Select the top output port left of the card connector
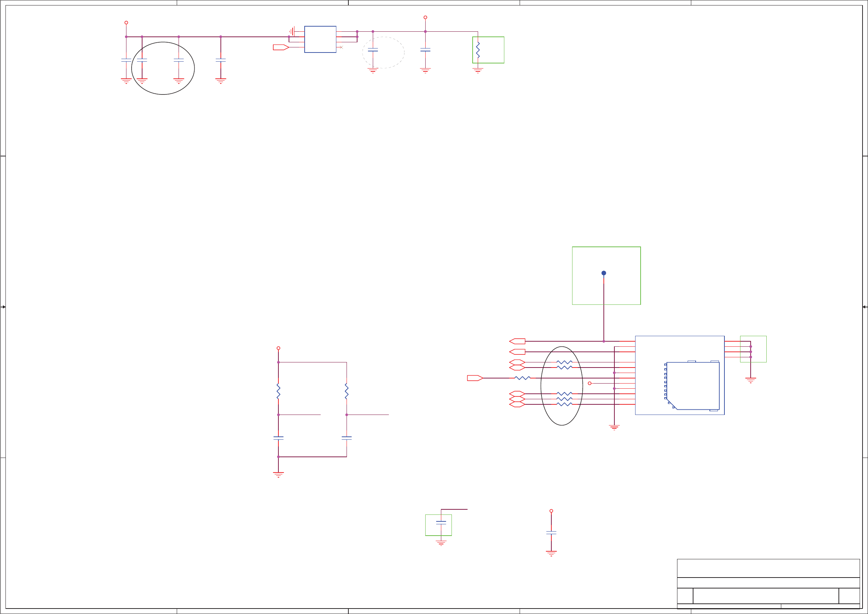The width and height of the screenshot is (868, 614). click(517, 341)
